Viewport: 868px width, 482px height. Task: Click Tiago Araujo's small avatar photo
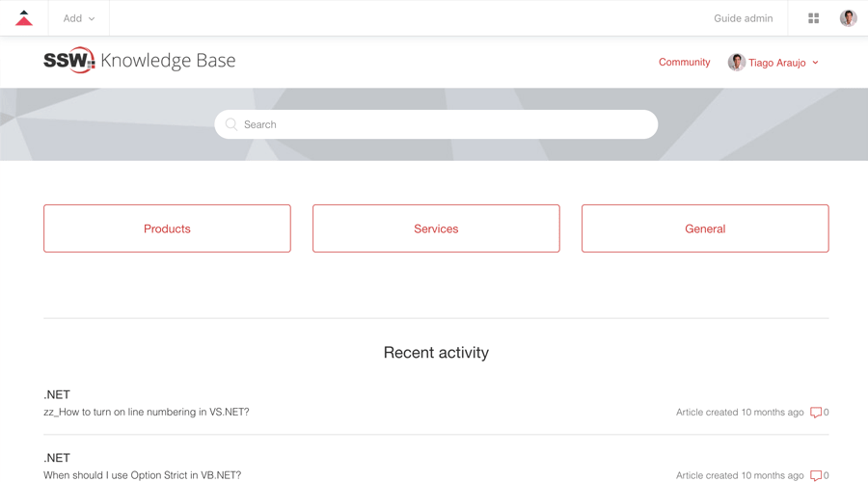(x=736, y=63)
